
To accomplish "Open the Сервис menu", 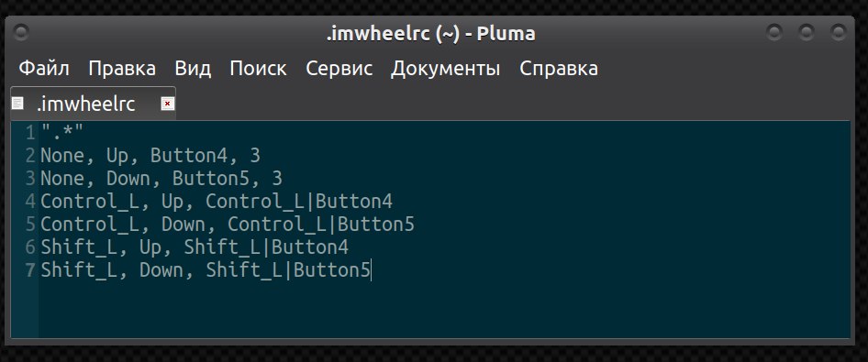I will click(339, 69).
